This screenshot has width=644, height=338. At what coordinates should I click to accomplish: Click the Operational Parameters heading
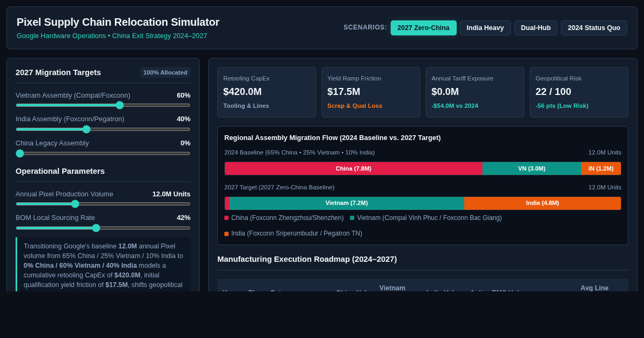[60, 171]
